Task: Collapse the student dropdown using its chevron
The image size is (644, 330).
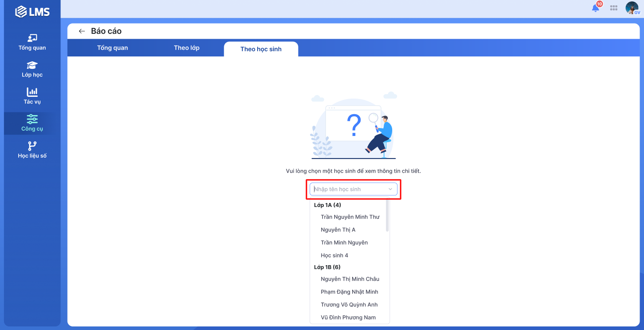Action: pyautogui.click(x=390, y=189)
